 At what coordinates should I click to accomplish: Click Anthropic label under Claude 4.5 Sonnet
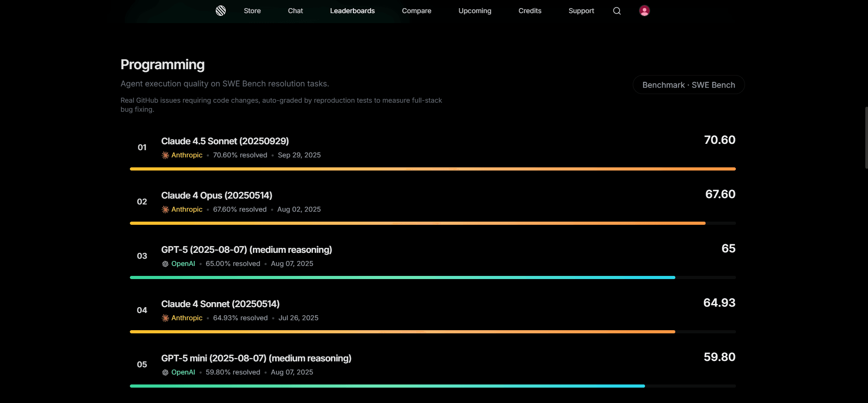pyautogui.click(x=187, y=155)
